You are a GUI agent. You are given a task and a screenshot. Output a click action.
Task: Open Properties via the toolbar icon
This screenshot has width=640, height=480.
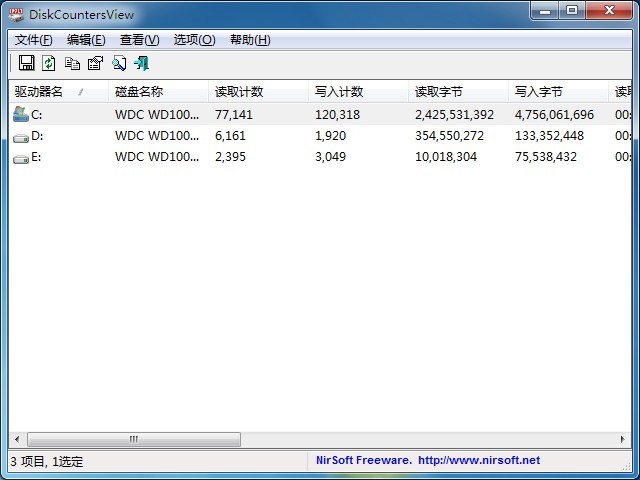tap(95, 64)
